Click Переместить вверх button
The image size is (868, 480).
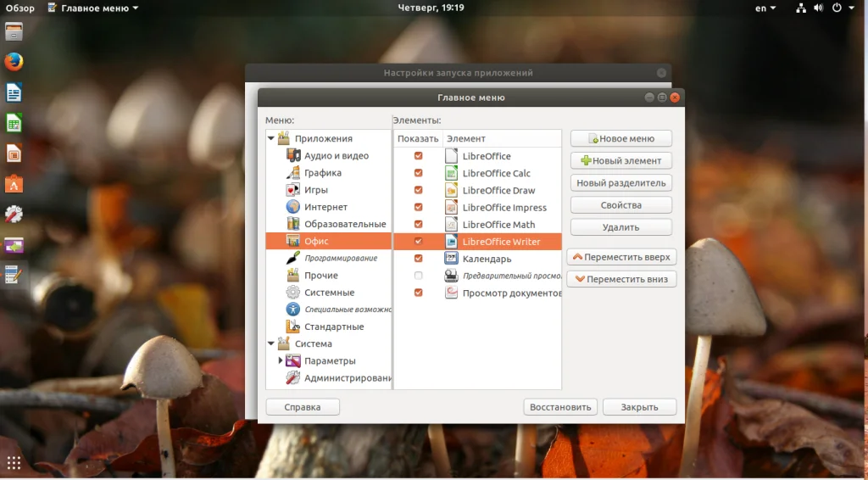[621, 257]
